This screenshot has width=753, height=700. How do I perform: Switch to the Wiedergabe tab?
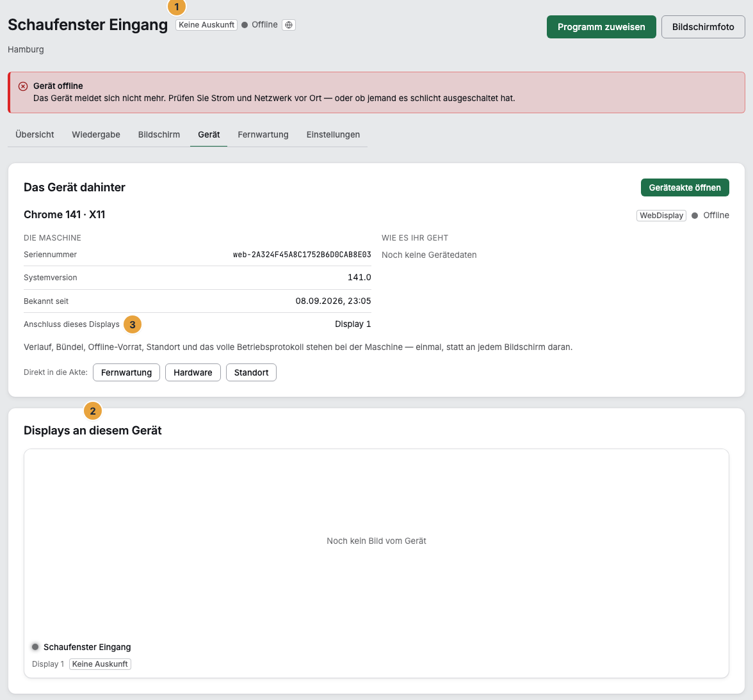point(96,135)
